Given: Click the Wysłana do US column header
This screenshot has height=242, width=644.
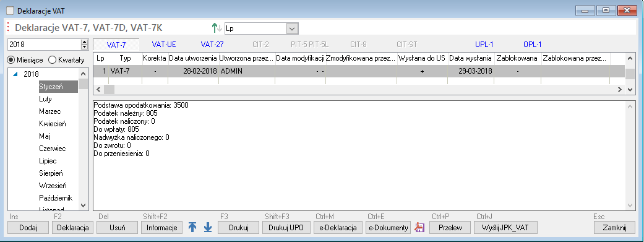Looking at the screenshot, I should tap(422, 59).
